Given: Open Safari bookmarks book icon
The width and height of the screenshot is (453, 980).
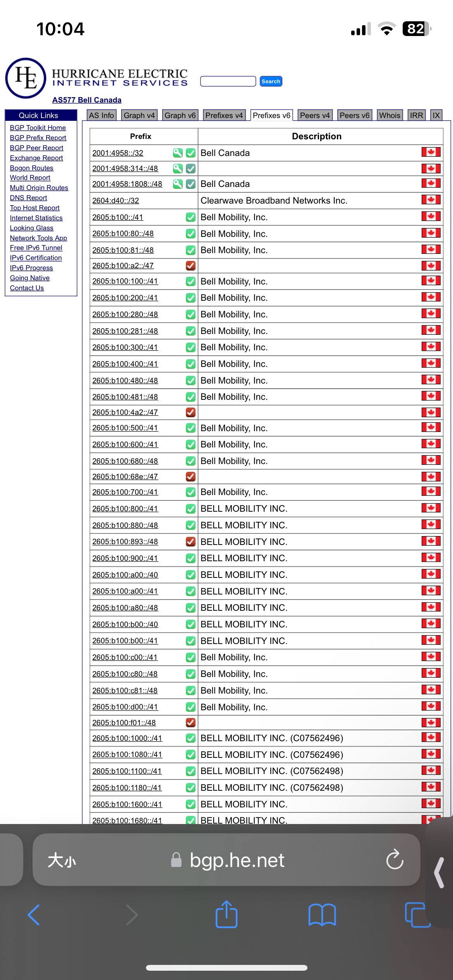Looking at the screenshot, I should pos(322,915).
